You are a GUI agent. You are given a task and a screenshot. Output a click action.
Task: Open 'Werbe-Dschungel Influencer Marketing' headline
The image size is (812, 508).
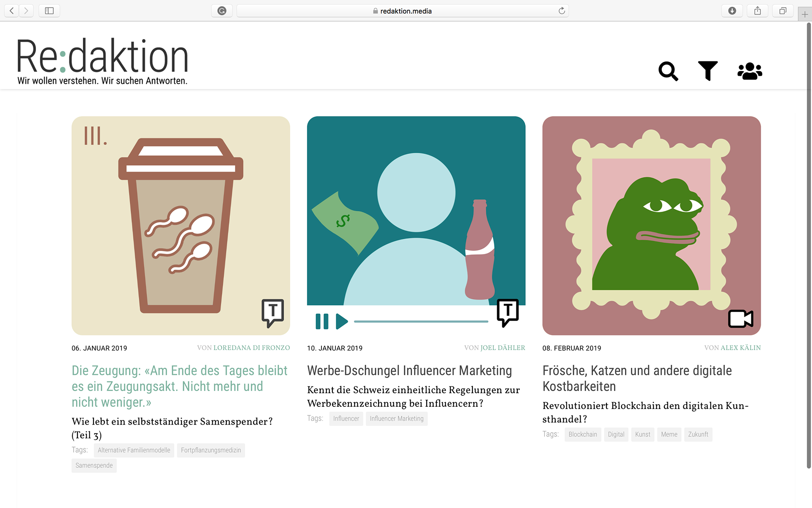click(x=409, y=370)
